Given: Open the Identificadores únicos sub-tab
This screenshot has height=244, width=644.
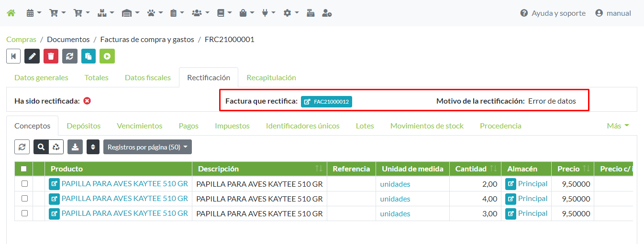Looking at the screenshot, I should coord(303,126).
